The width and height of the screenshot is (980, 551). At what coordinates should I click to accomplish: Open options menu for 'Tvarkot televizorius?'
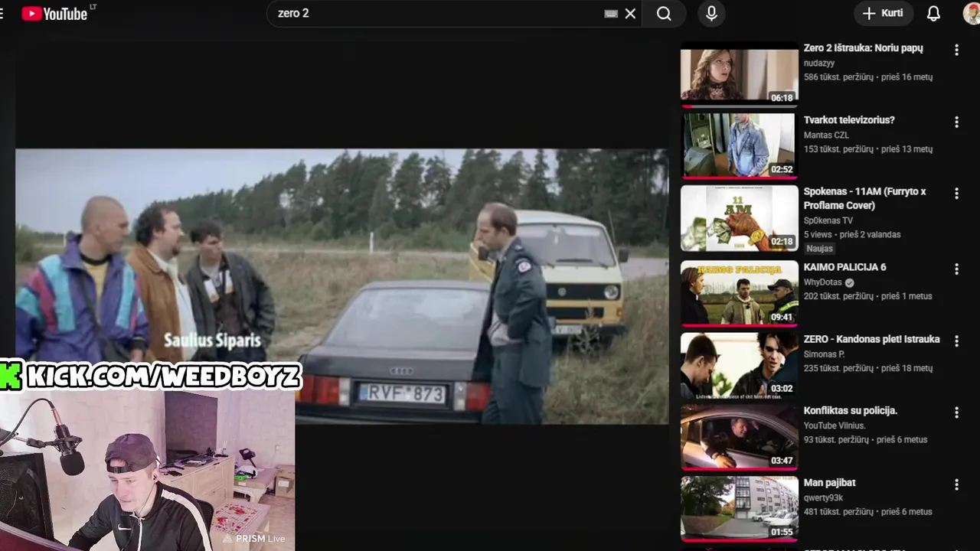[x=956, y=122]
